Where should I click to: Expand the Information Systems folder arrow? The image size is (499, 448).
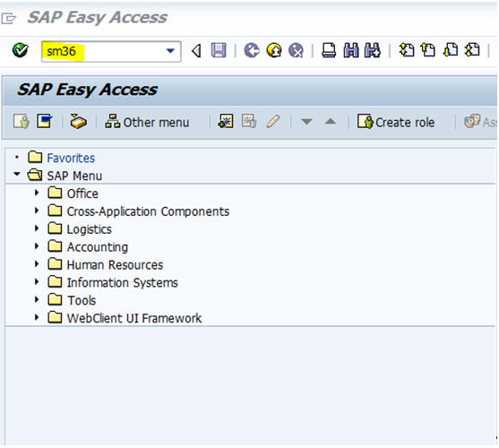(x=37, y=281)
